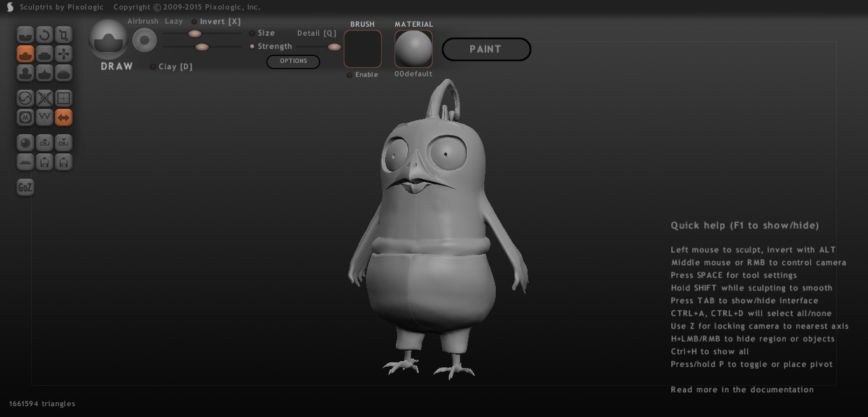
Task: Add a new sphere object
Action: pos(25,143)
